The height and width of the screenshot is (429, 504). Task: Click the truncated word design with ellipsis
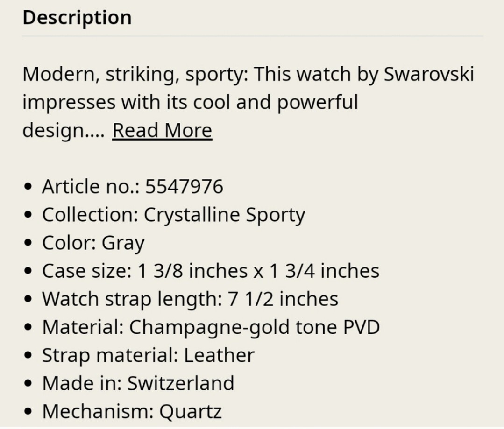[x=64, y=131]
